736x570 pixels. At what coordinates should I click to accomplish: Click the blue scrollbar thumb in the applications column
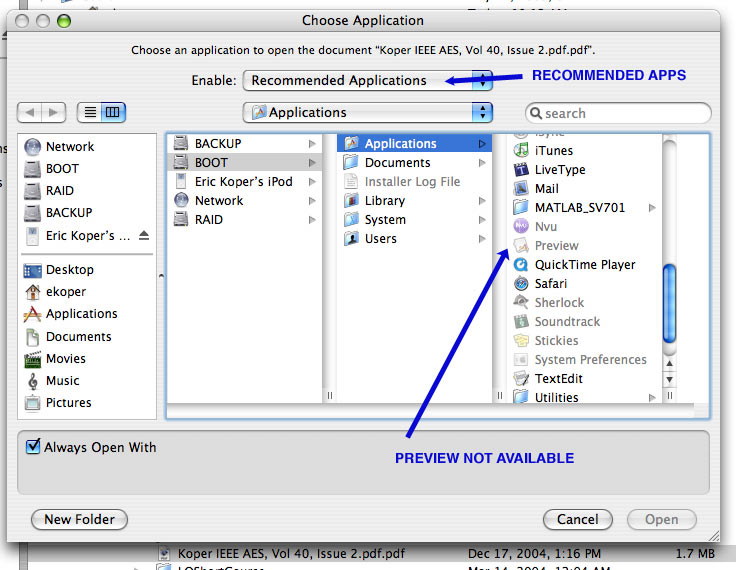669,303
